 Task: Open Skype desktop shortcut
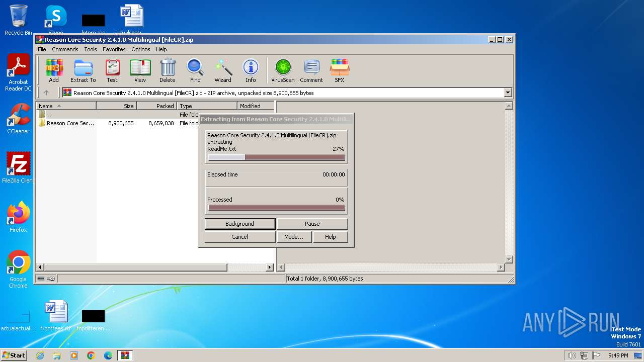coord(56,20)
